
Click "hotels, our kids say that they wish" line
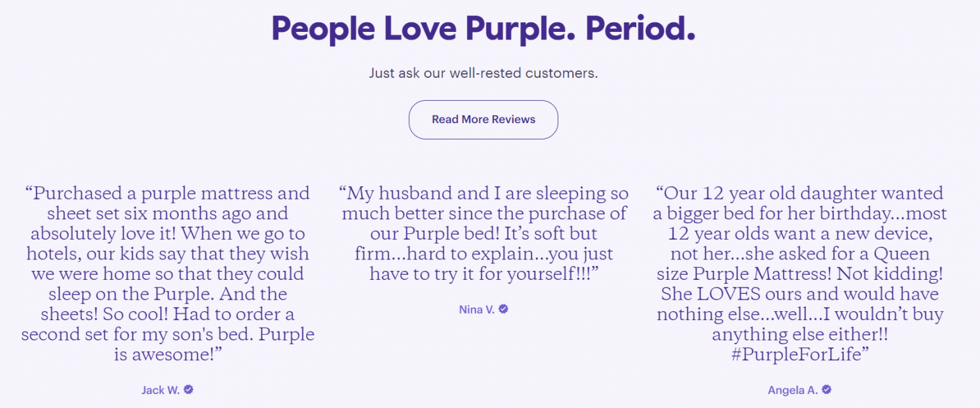pyautogui.click(x=167, y=254)
